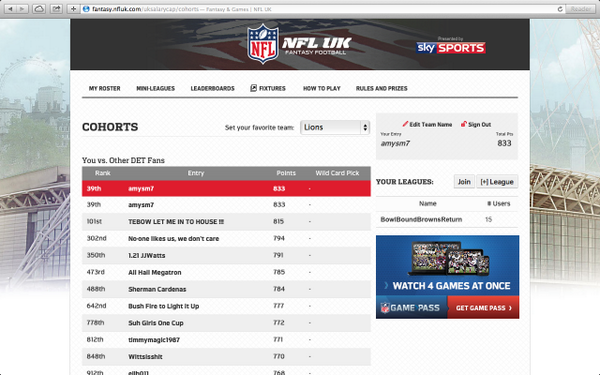Open the Mini-Leagues tab
The height and width of the screenshot is (375, 600).
155,88
